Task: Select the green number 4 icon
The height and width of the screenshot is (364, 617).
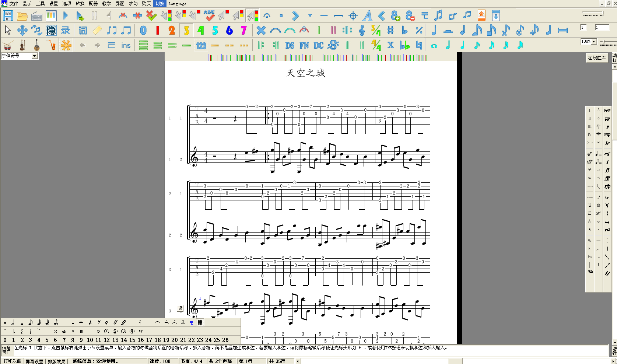Action: [201, 30]
